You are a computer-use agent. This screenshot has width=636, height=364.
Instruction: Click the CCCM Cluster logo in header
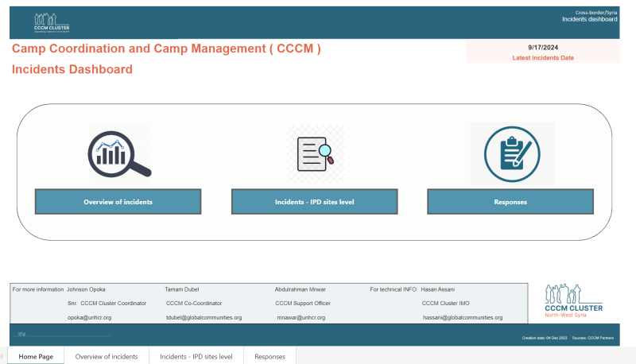click(x=52, y=22)
